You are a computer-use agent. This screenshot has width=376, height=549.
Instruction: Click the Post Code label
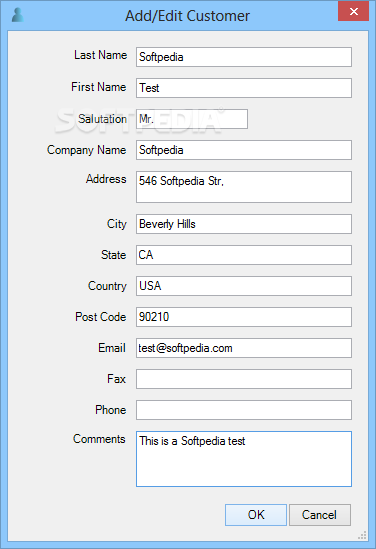(100, 317)
